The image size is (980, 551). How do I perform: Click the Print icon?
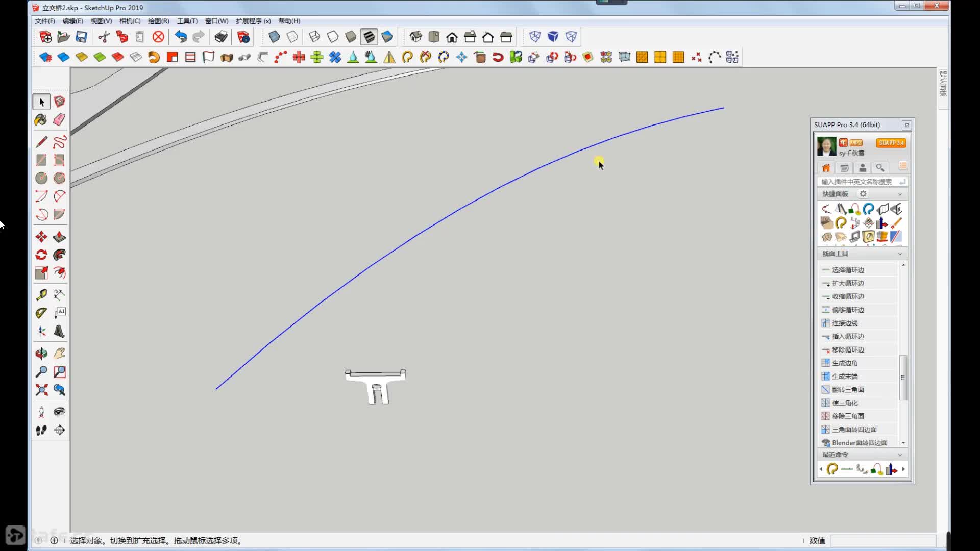point(221,37)
